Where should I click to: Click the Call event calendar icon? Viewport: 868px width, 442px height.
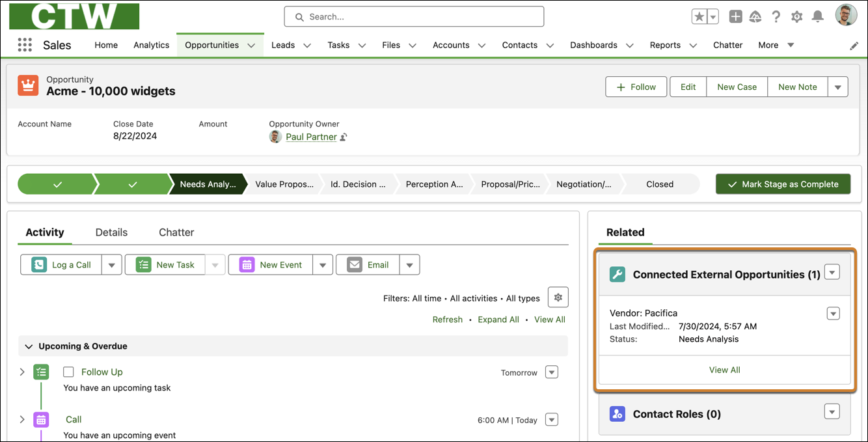tap(41, 420)
